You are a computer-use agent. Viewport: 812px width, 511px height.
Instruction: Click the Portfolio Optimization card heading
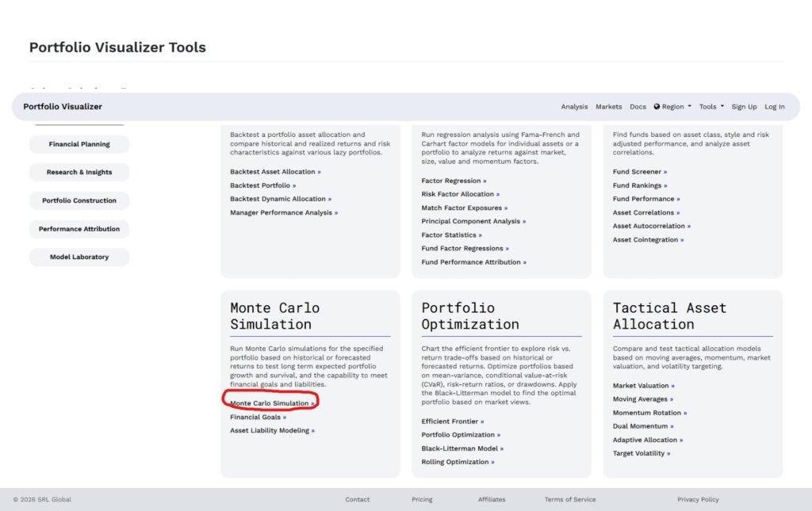click(470, 316)
